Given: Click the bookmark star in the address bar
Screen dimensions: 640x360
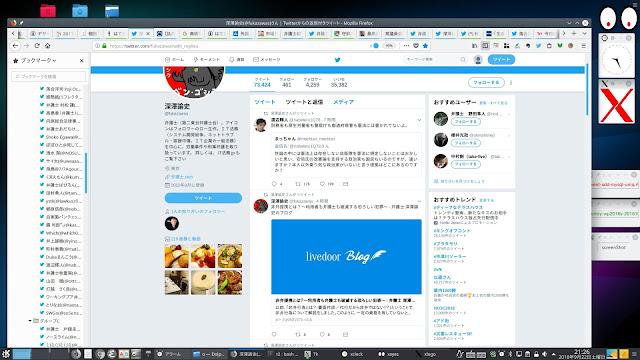Looking at the screenshot, I should tap(425, 46).
